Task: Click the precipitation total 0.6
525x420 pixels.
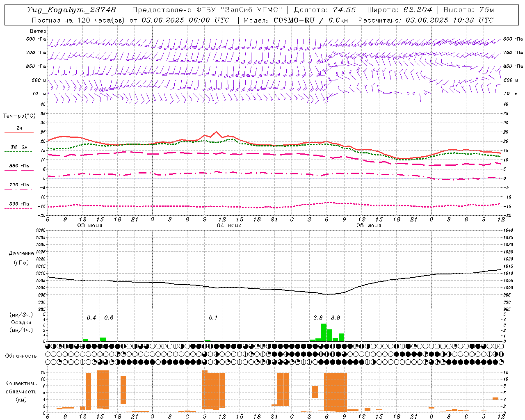Action: pos(109,317)
